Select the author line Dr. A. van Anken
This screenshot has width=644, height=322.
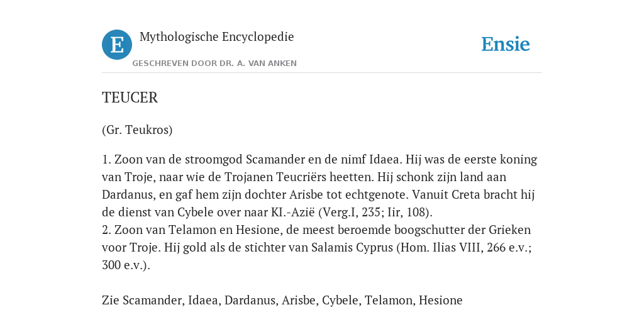tap(214, 64)
